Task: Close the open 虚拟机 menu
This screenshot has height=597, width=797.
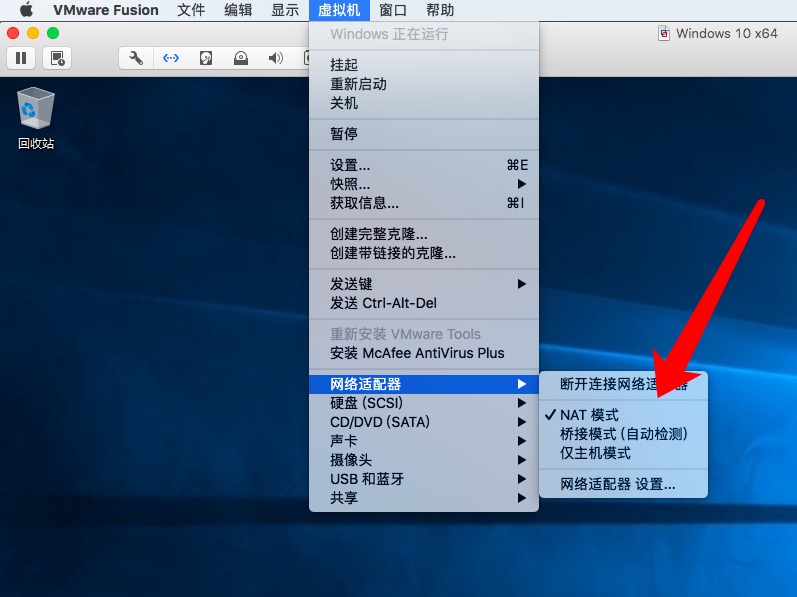Action: pos(339,10)
